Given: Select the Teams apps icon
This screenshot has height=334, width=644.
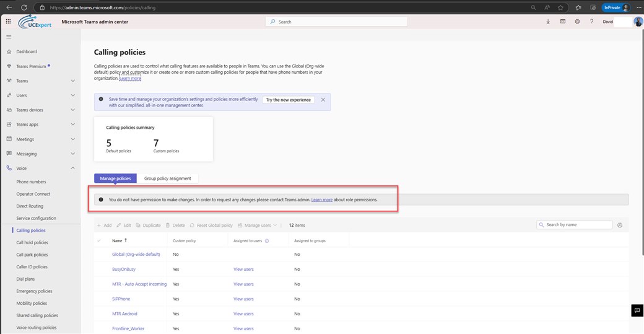Looking at the screenshot, I should coord(9,124).
